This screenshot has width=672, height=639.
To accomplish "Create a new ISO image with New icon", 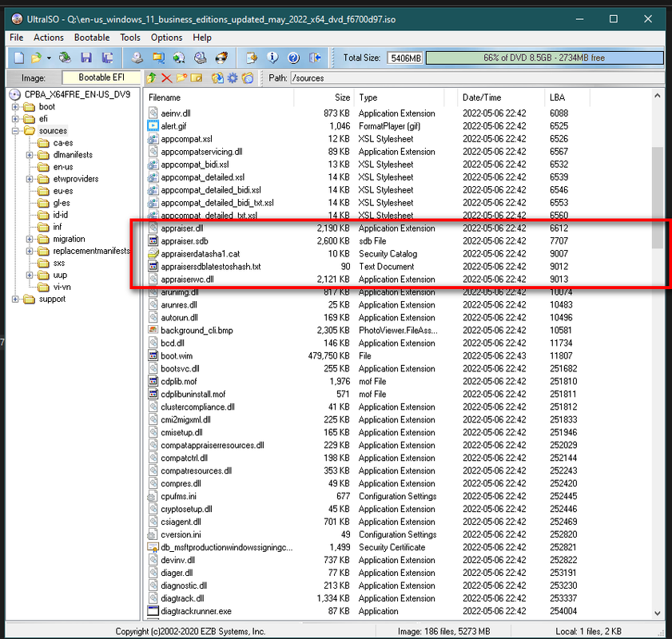I will pyautogui.click(x=19, y=58).
